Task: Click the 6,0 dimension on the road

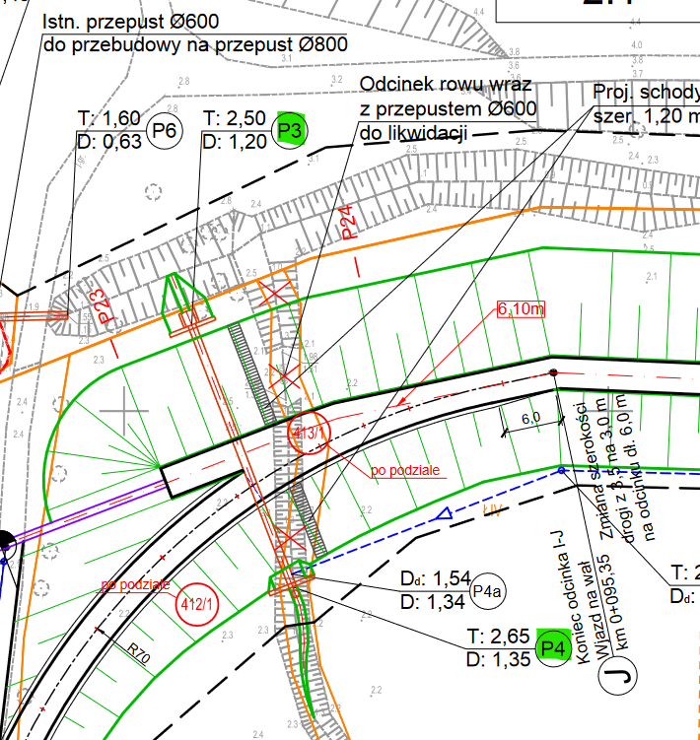Action: click(529, 418)
